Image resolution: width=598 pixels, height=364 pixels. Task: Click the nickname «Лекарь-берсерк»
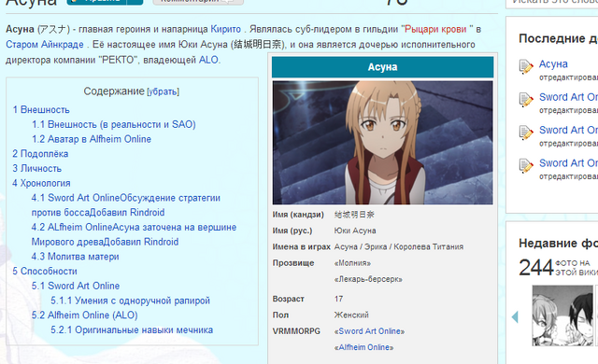368,279
